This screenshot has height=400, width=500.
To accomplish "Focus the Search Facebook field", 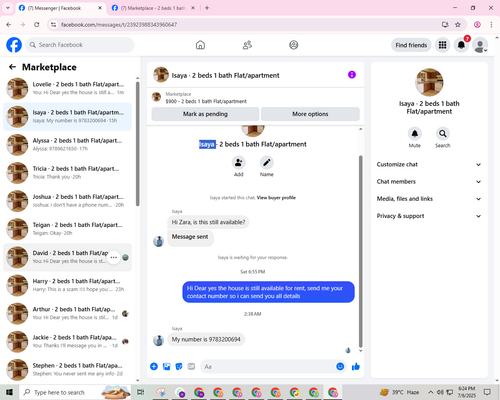I will tap(80, 45).
